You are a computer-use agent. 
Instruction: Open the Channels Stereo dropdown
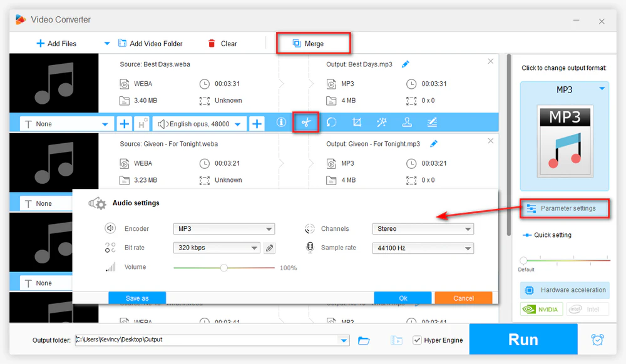[x=423, y=229]
